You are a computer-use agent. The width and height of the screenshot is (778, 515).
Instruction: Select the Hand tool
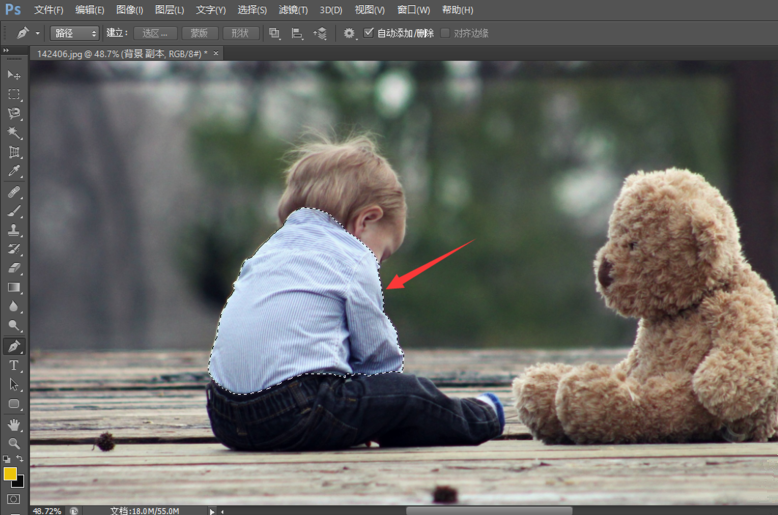(14, 424)
